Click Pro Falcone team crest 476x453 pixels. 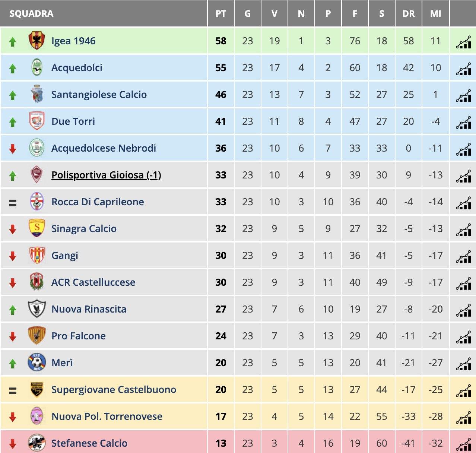(37, 336)
